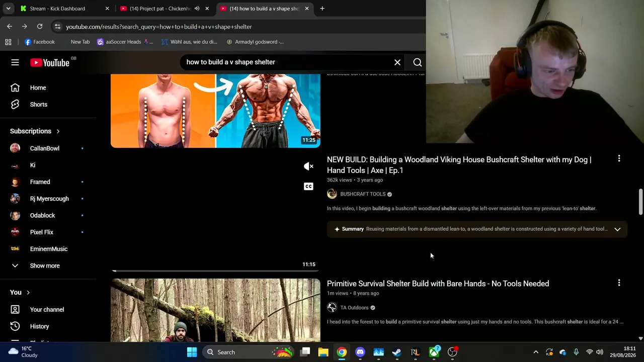
Task: Go back in the browser
Action: click(x=10, y=26)
